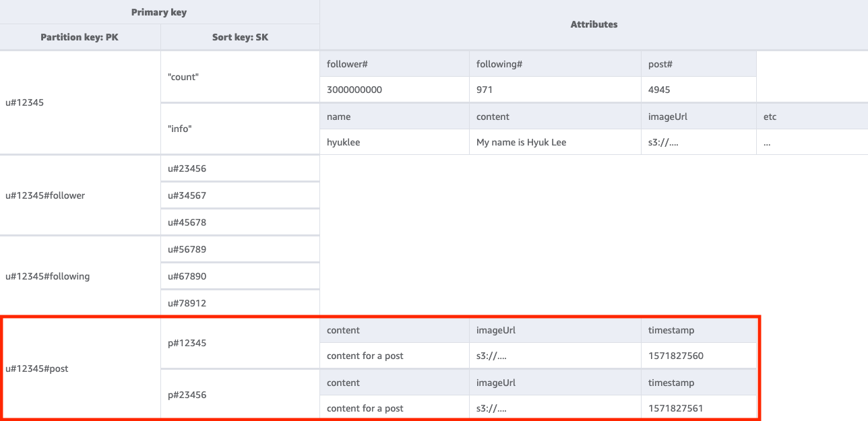Select the Partition key: PK header cell

pos(80,37)
